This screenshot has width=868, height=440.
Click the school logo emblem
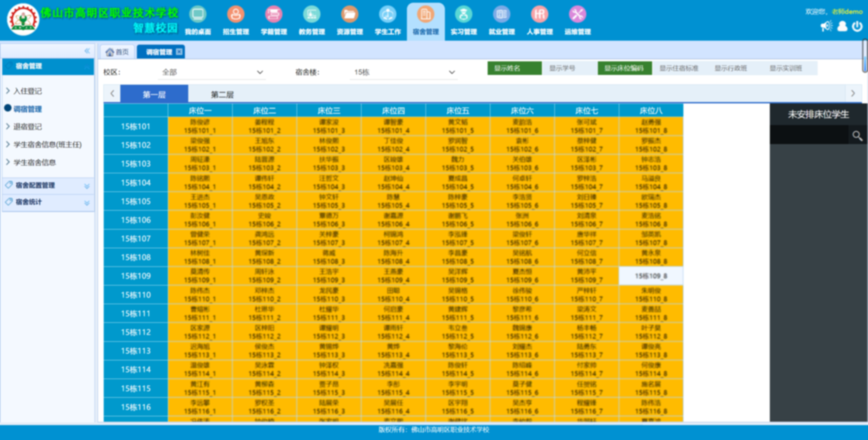click(x=23, y=19)
